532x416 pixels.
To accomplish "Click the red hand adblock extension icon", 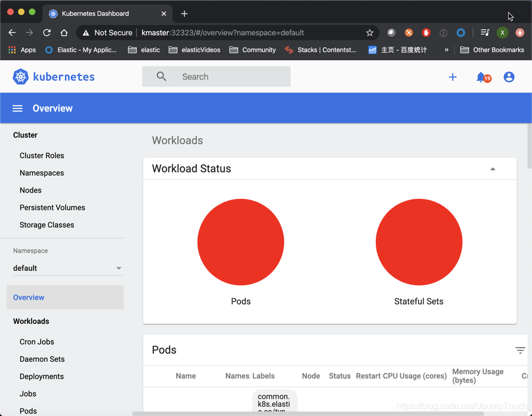I will point(426,32).
